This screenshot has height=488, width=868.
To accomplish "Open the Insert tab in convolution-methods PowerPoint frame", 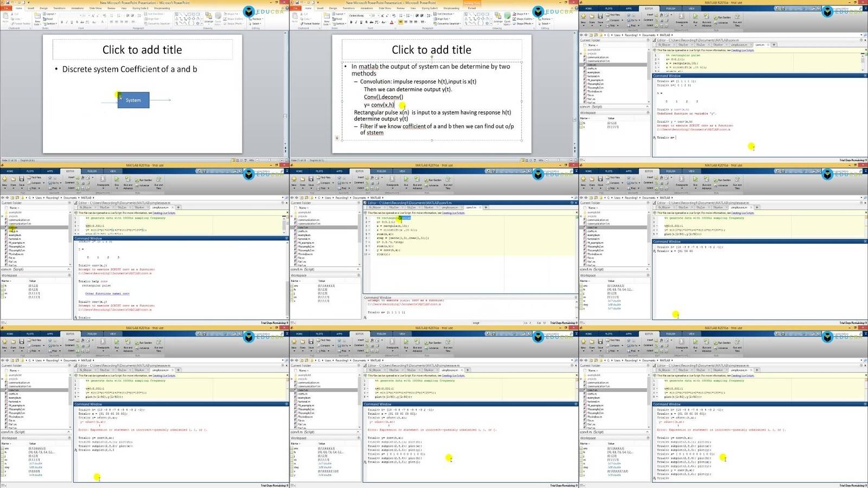I will tap(320, 8).
